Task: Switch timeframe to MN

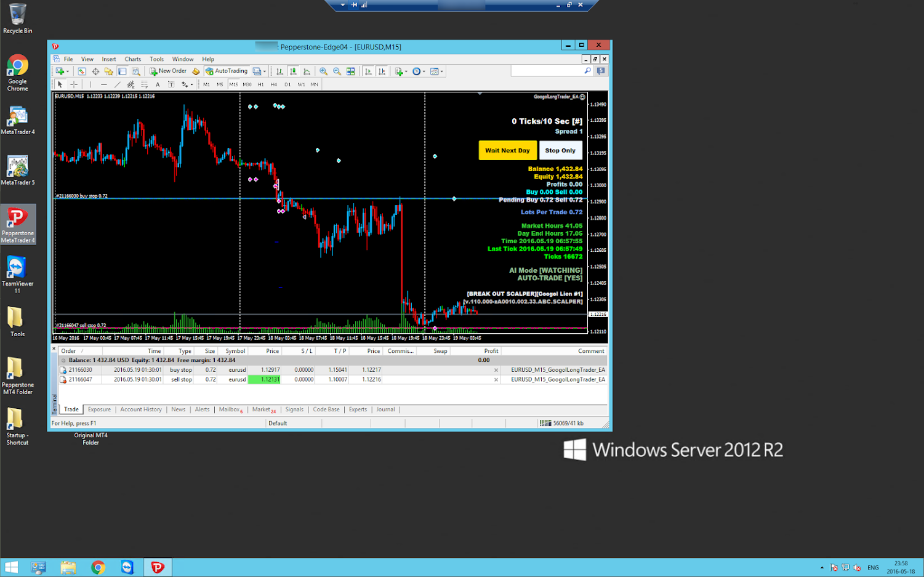Action: tap(315, 84)
